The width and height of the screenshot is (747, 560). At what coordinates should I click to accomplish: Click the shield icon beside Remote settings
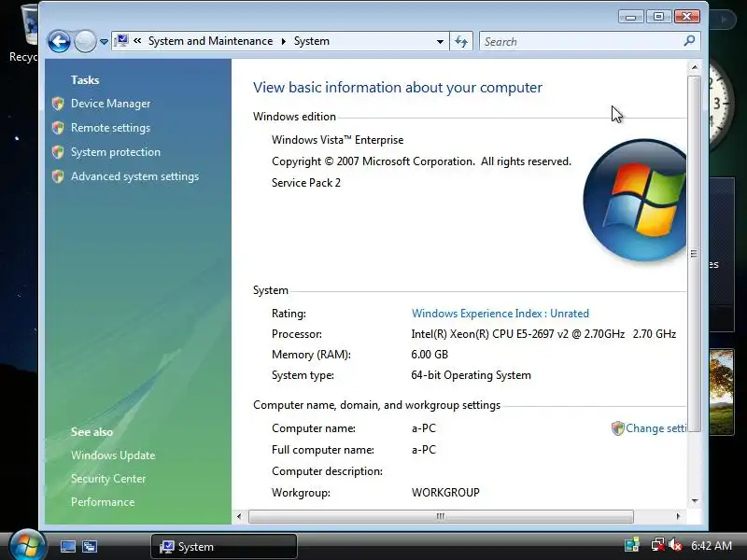(x=58, y=128)
